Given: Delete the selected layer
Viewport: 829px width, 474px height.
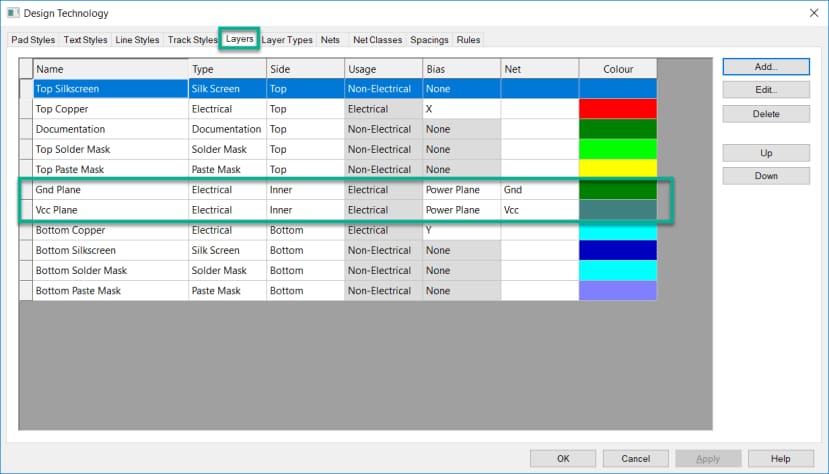Looking at the screenshot, I should [x=766, y=114].
